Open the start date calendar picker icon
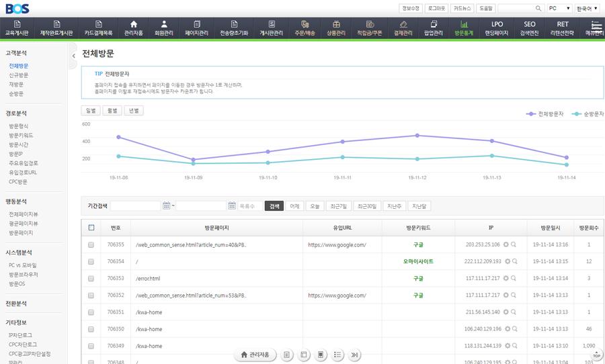 coord(167,206)
